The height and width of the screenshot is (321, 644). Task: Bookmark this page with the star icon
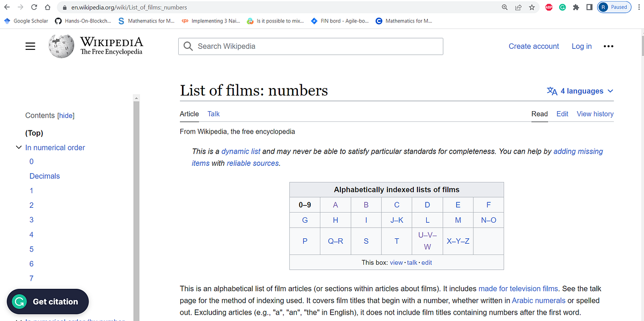[531, 7]
